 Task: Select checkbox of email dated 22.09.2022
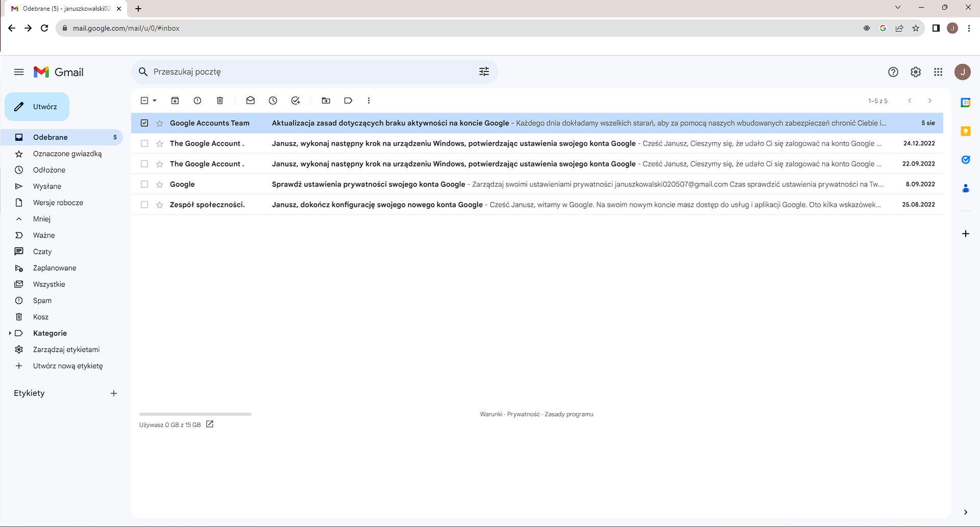pos(144,164)
